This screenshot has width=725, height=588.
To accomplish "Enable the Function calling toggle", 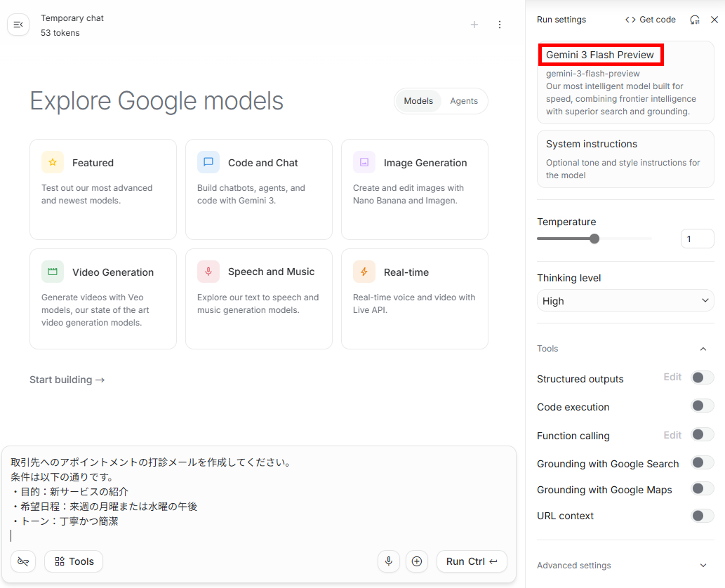I will click(703, 434).
